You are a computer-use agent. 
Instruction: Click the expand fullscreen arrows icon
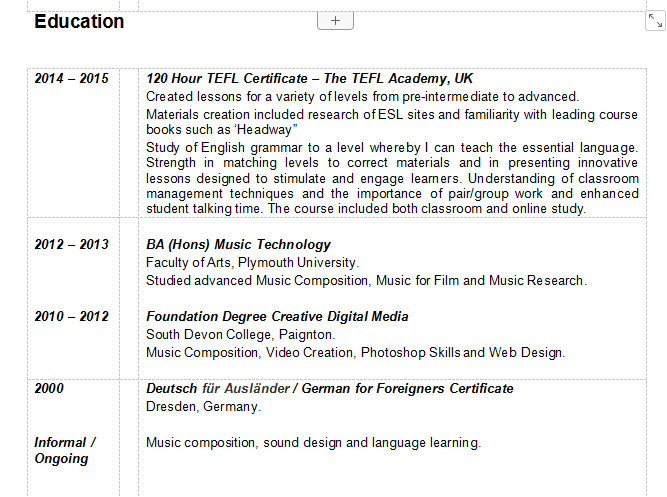[x=655, y=21]
